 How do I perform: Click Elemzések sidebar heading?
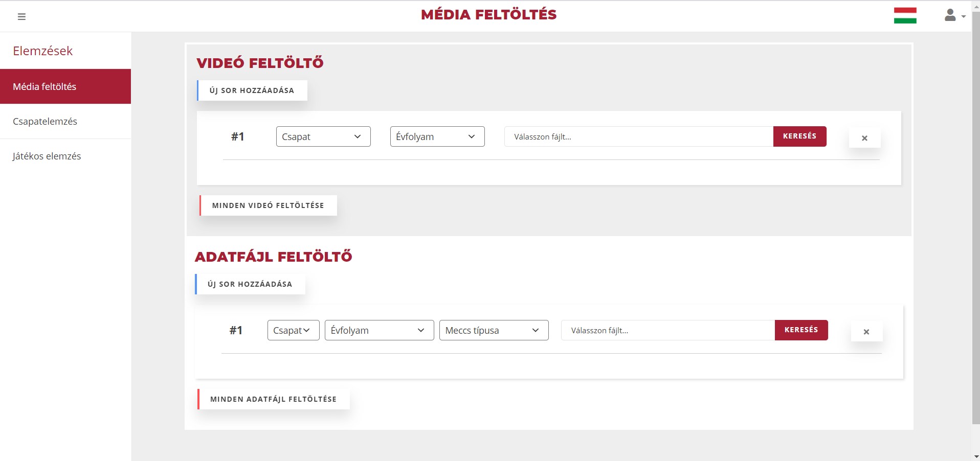(x=43, y=51)
